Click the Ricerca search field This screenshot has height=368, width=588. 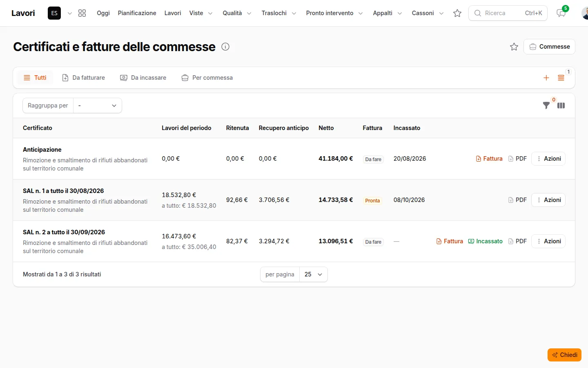[508, 13]
